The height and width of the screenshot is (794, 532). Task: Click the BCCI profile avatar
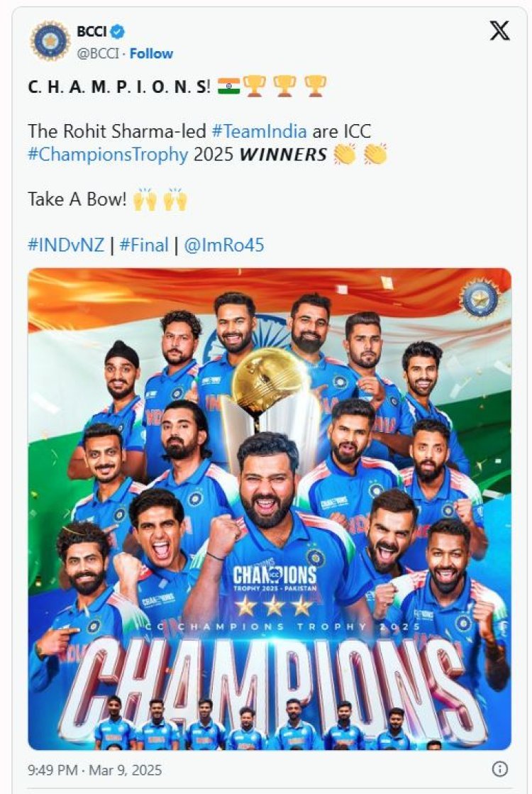pyautogui.click(x=50, y=40)
